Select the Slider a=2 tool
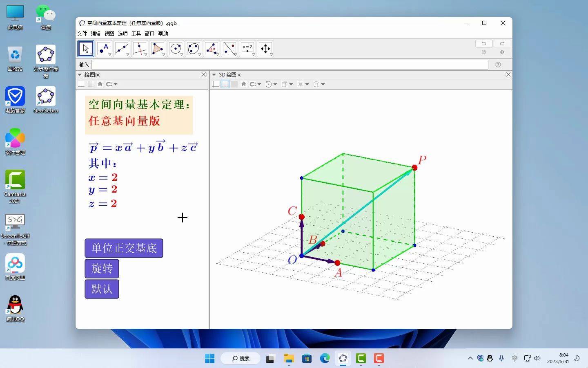Screen dimensions: 588x368 (247, 49)
